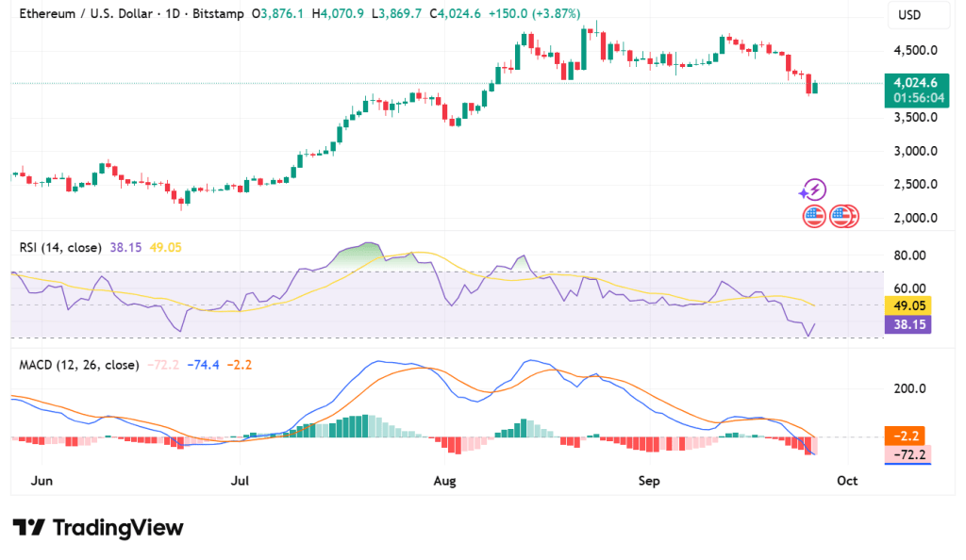Click the header open value O3,876.1
The height and width of the screenshot is (560, 966).
click(277, 13)
